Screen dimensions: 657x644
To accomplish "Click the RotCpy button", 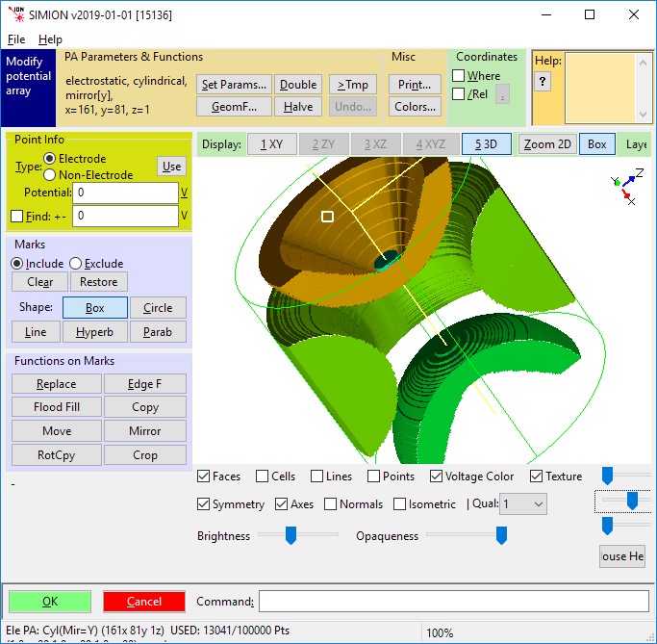I will pos(57,455).
